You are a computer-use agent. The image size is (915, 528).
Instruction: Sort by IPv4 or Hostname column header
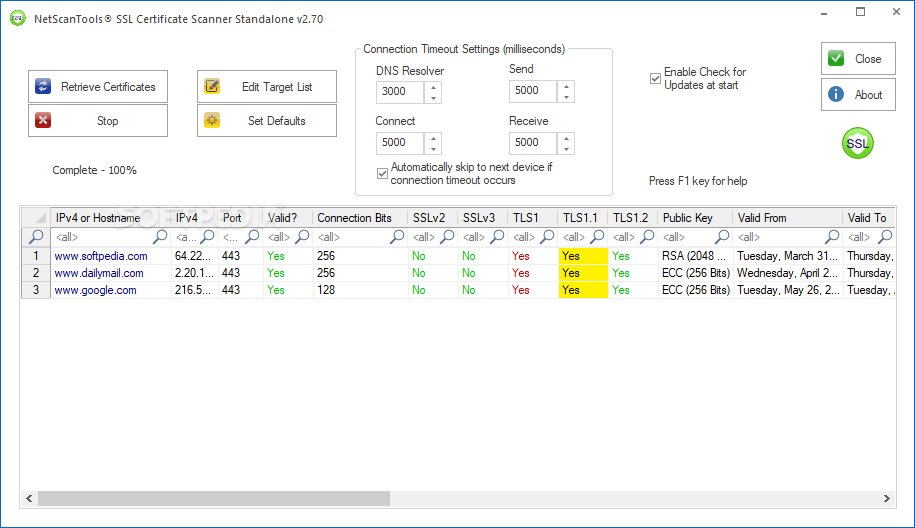[111, 218]
